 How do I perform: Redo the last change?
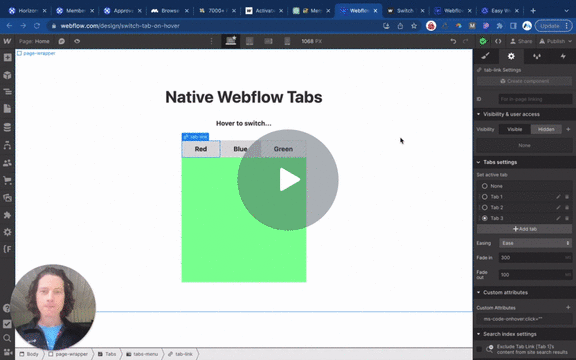click(x=466, y=41)
